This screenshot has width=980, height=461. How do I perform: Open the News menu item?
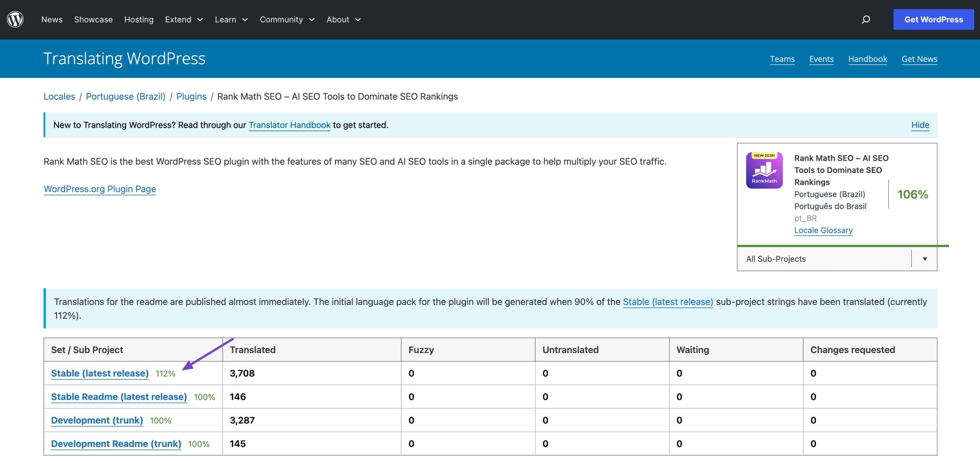coord(52,20)
